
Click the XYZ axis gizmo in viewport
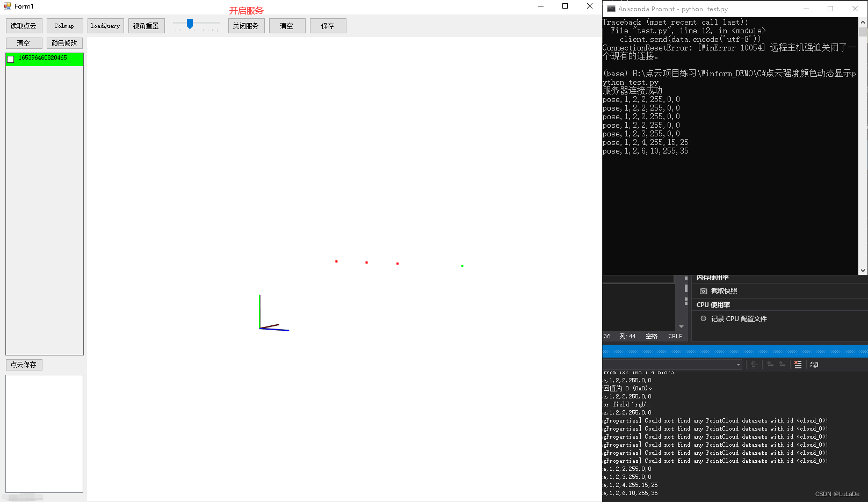coord(274,313)
